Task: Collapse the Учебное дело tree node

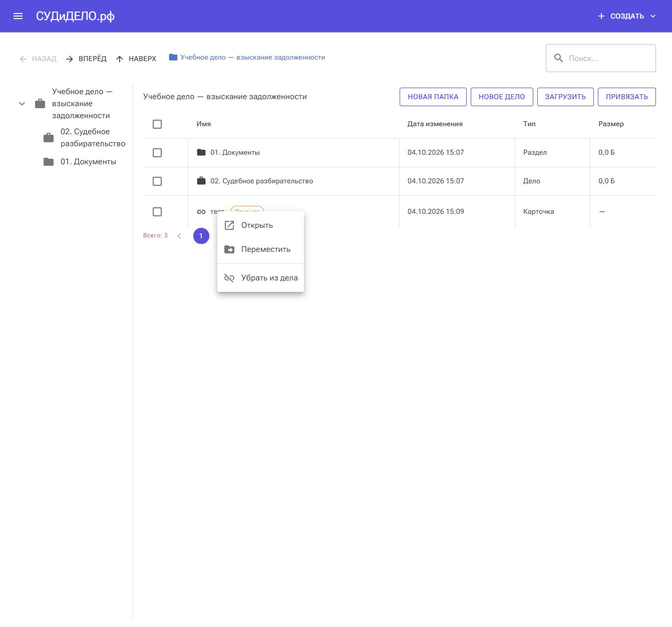Action: [x=22, y=104]
